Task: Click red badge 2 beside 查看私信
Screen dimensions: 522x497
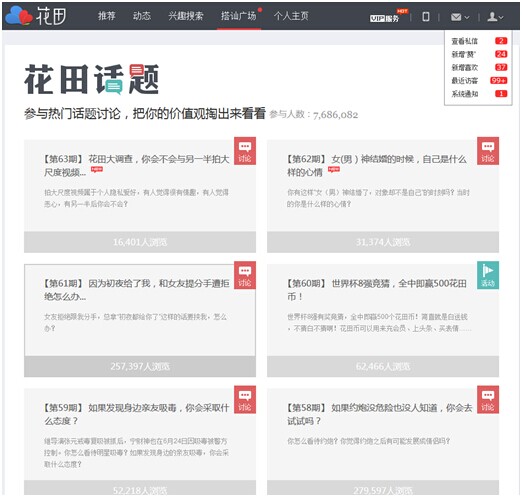Action: (x=501, y=41)
